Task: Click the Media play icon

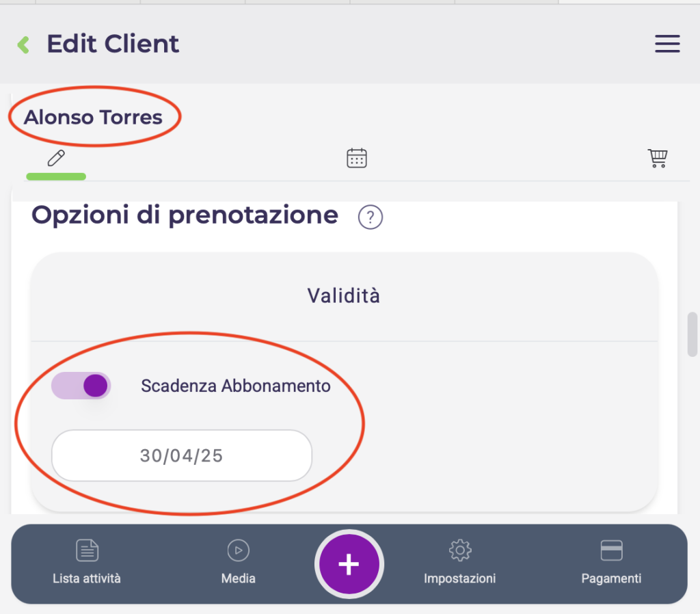Action: 238,550
